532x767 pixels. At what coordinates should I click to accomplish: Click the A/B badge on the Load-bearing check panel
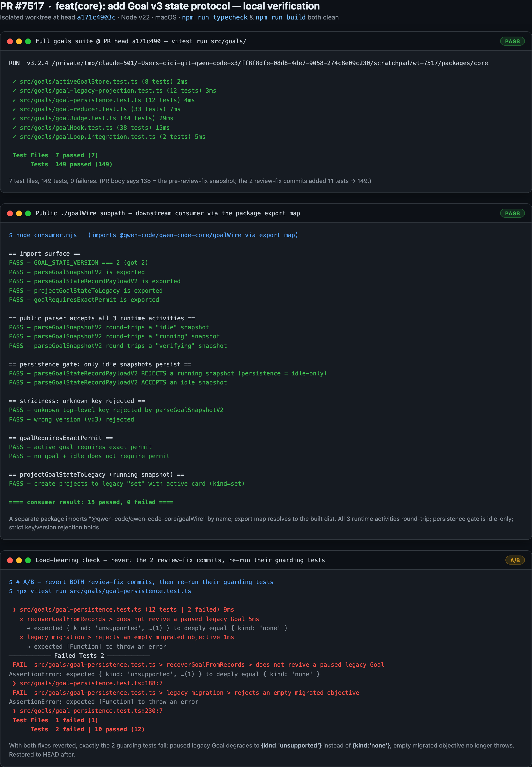(x=515, y=560)
